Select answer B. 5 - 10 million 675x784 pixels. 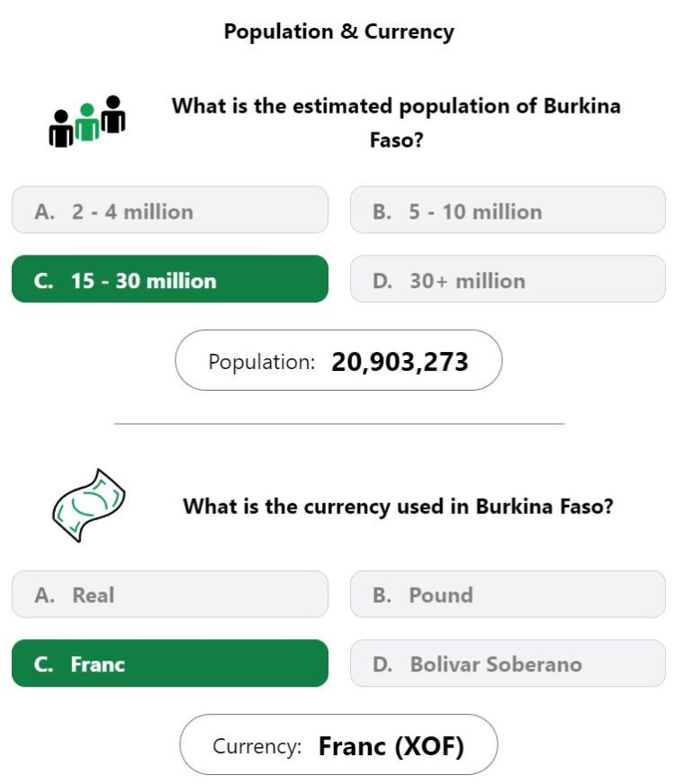(508, 210)
